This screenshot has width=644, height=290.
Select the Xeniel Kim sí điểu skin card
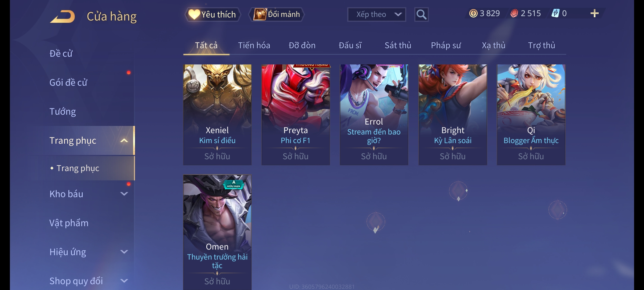(x=217, y=115)
